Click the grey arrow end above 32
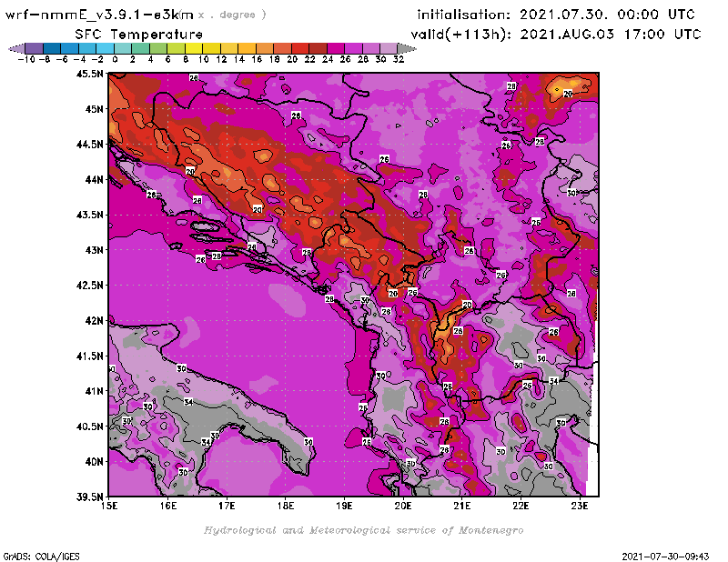Viewport: 728px width, 562px height. click(407, 48)
